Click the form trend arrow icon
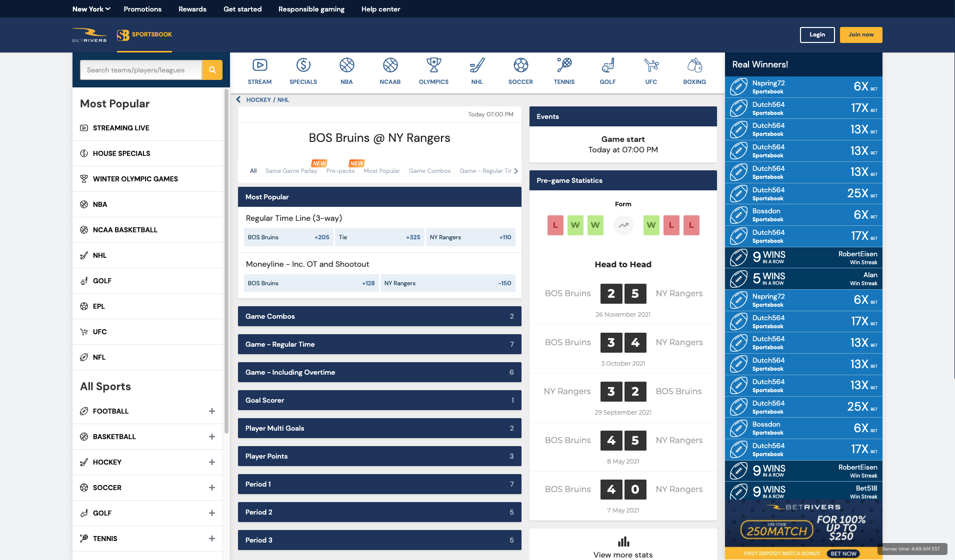The width and height of the screenshot is (955, 560). click(623, 225)
